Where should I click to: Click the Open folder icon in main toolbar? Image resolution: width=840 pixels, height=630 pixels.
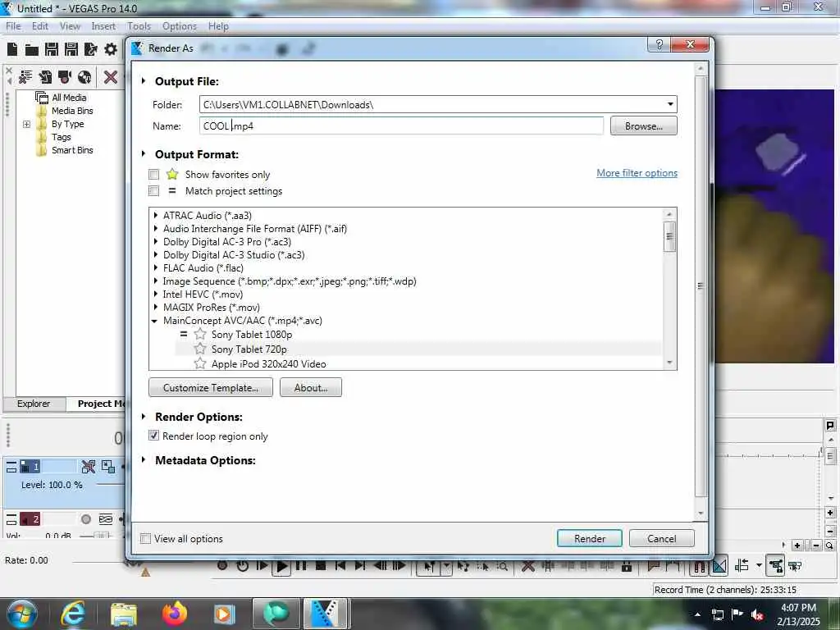(x=32, y=50)
